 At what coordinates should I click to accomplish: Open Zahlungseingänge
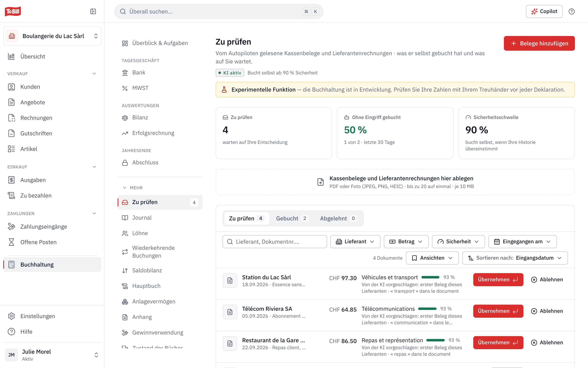point(52,227)
